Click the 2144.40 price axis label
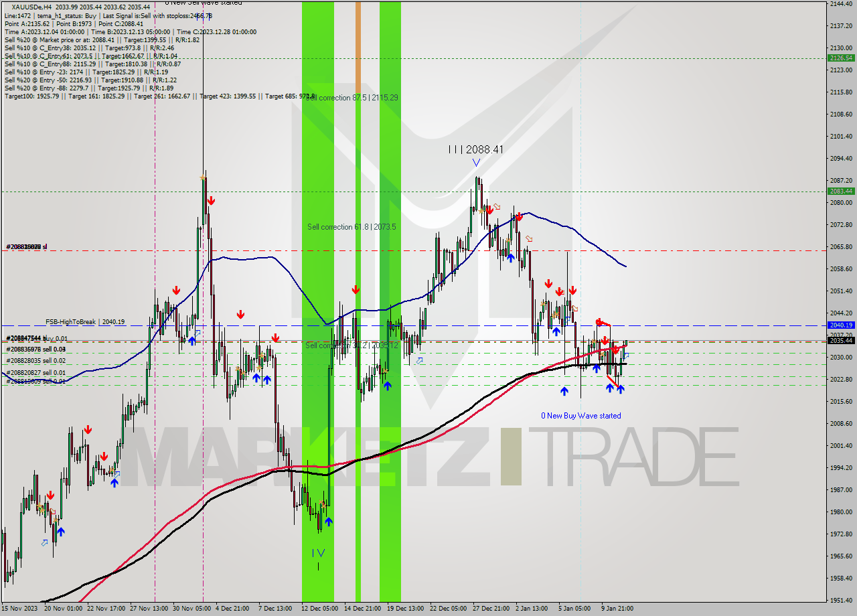Image resolution: width=857 pixels, height=616 pixels. pos(841,4)
